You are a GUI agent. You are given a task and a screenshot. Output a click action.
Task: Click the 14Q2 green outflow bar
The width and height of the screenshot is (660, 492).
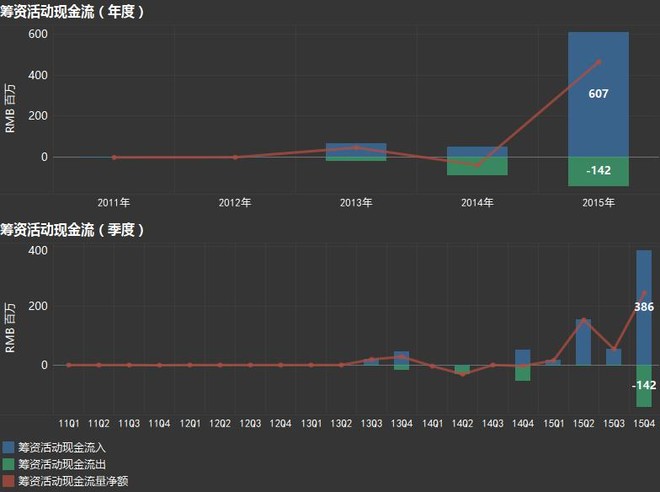[462, 369]
